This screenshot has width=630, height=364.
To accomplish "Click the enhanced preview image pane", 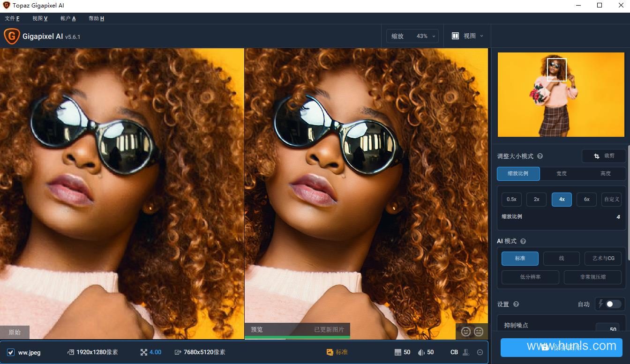I will coord(366,193).
